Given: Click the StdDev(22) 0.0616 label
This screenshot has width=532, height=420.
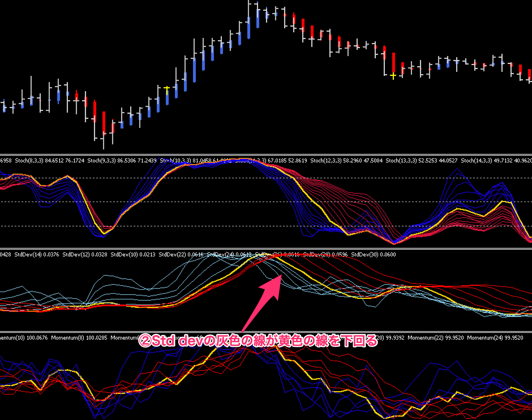Looking at the screenshot, I should click(x=181, y=254).
